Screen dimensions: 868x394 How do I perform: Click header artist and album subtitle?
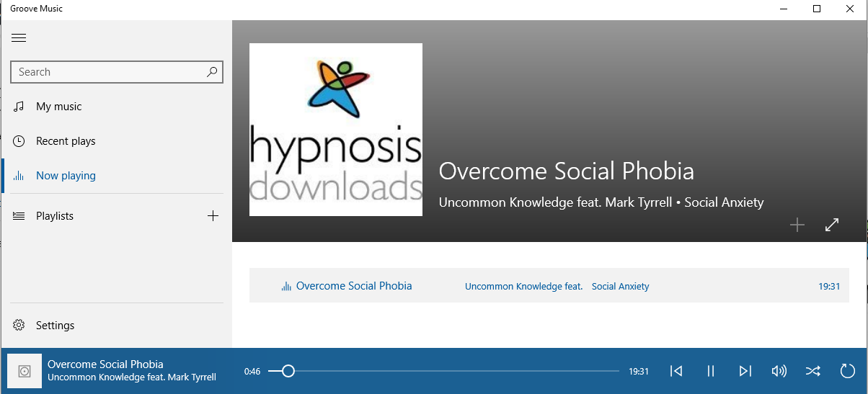[601, 202]
